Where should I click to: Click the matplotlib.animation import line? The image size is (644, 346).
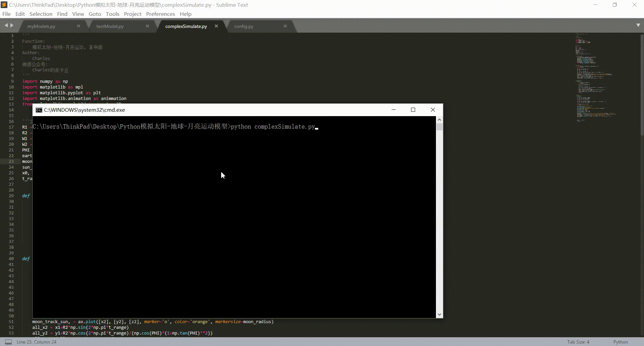74,98
